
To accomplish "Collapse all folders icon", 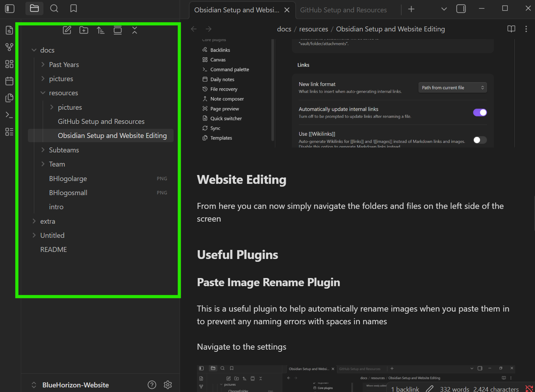I will [135, 30].
